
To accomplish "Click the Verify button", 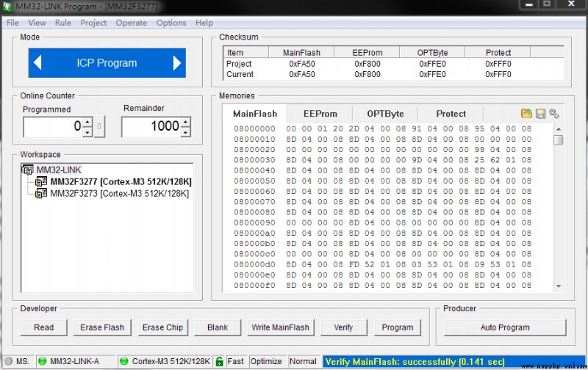I will click(343, 327).
